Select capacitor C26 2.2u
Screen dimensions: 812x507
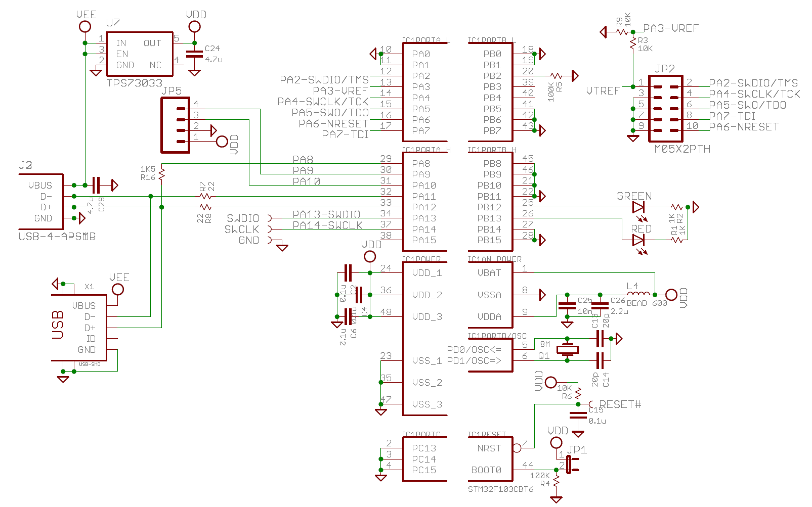pos(600,305)
